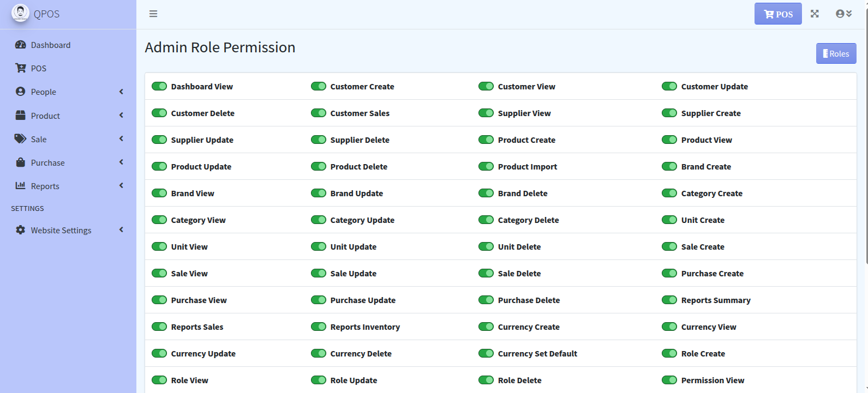
Task: Click the Dashboard gauge icon in sidebar
Action: [x=20, y=45]
